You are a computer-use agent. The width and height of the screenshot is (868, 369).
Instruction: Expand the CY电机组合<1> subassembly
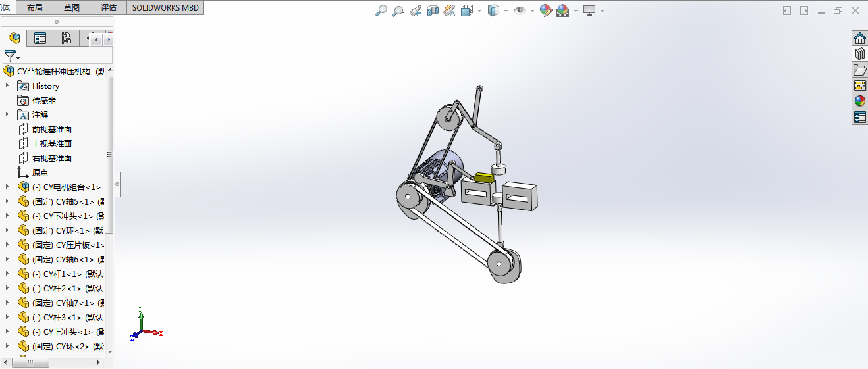tap(7, 187)
